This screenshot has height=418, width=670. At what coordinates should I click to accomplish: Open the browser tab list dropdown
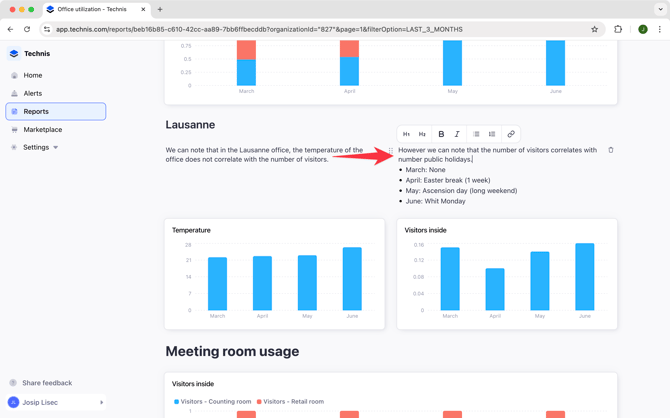[x=660, y=9]
